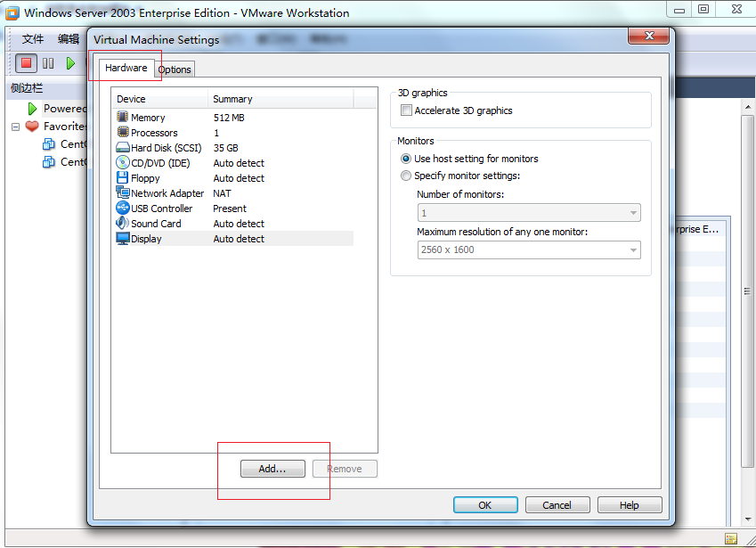Screen dimensions: 756x548
Task: Select Use host setting for monitors
Action: coord(406,159)
